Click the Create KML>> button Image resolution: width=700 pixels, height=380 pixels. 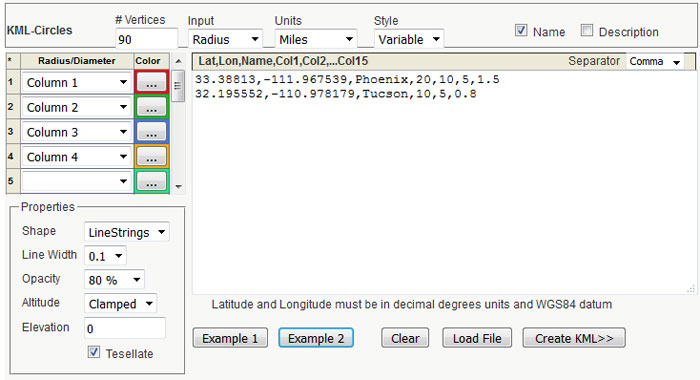[574, 338]
